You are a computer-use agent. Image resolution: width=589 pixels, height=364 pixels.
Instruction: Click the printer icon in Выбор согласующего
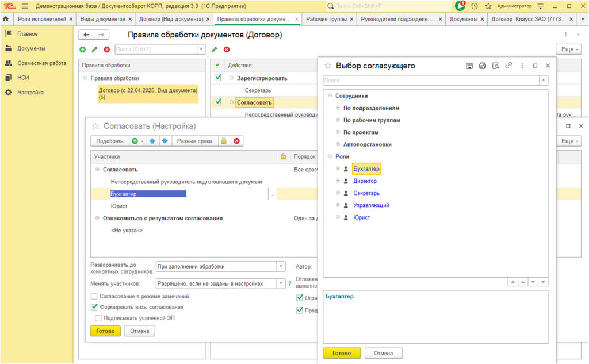pyautogui.click(x=482, y=66)
